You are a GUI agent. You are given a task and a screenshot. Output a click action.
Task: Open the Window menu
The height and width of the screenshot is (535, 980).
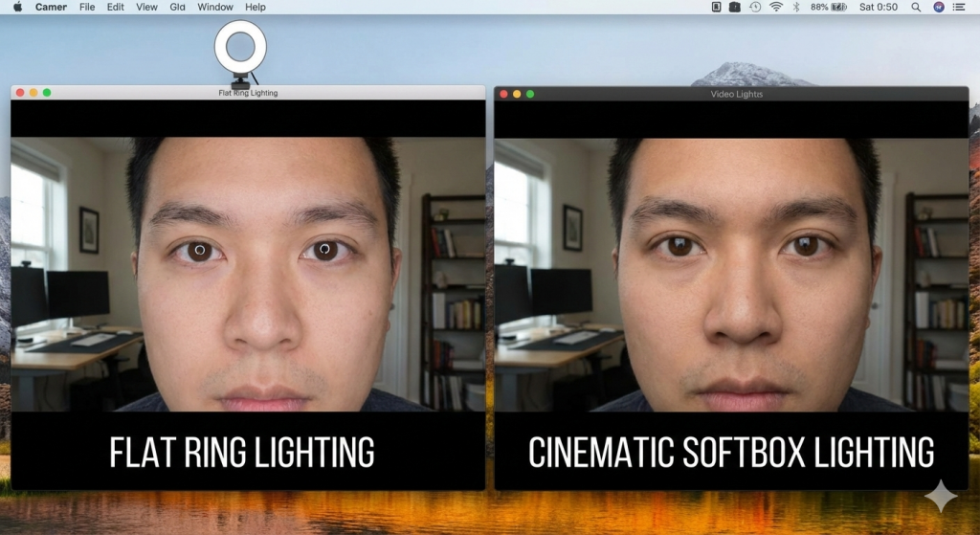click(x=215, y=7)
